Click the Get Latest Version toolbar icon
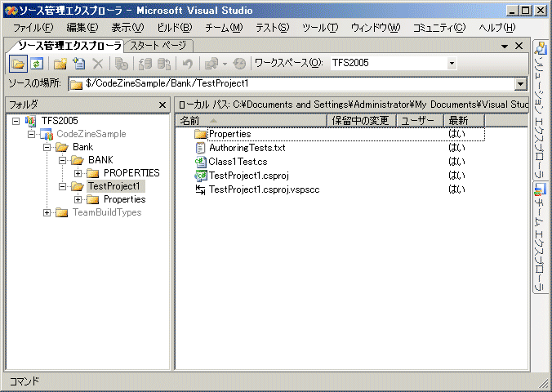The width and height of the screenshot is (552, 392). (x=122, y=64)
